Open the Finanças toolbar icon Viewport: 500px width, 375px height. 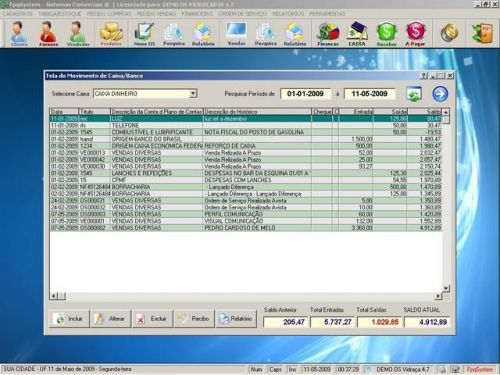click(328, 33)
